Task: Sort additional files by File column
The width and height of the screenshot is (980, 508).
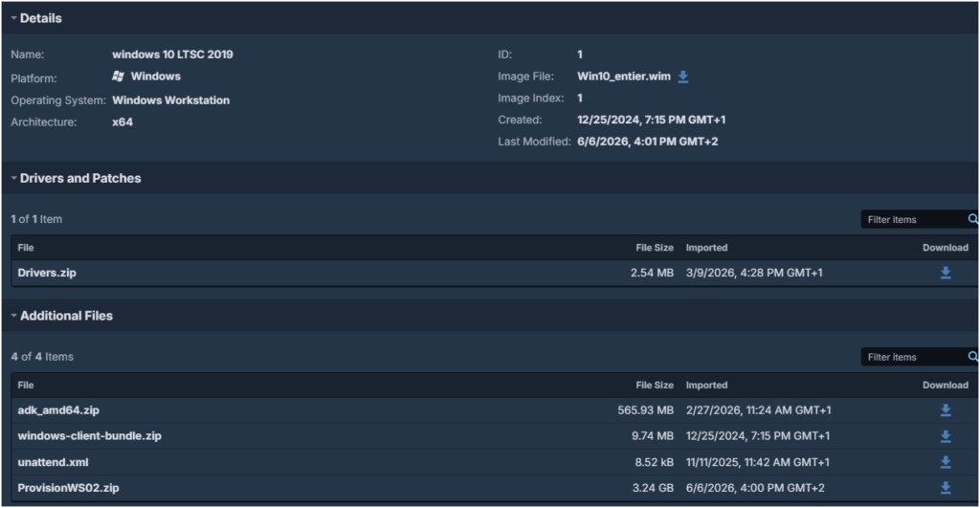Action: [26, 385]
